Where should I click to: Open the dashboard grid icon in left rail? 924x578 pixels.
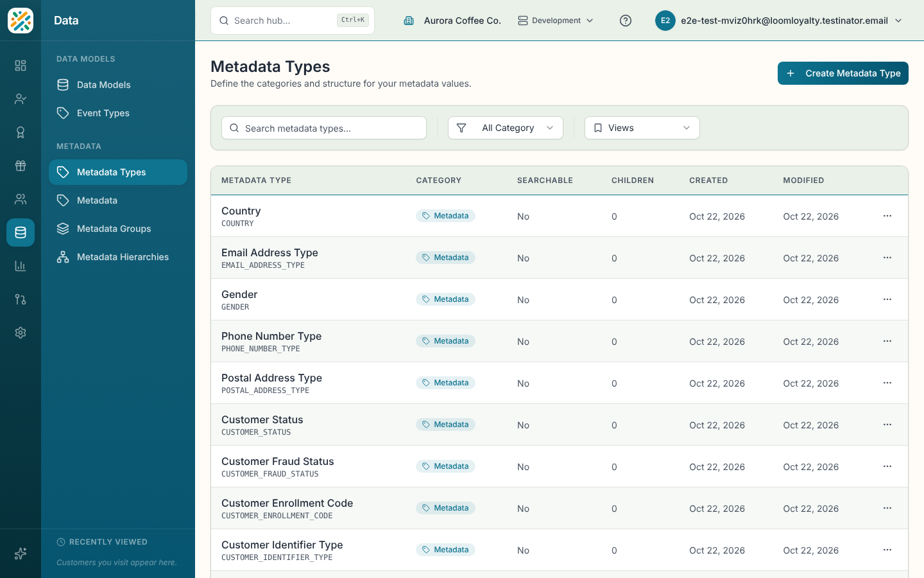(21, 66)
